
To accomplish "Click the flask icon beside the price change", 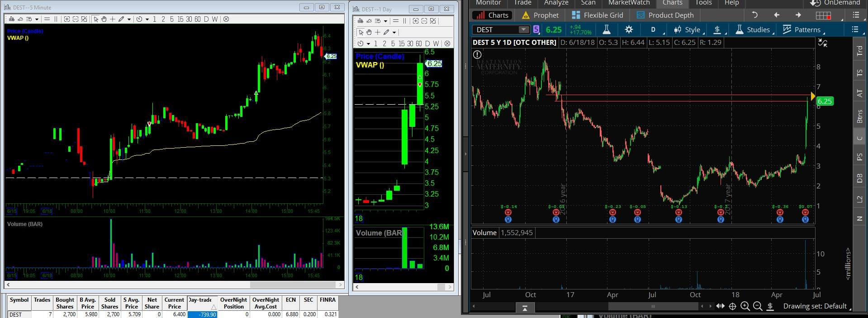I will point(607,29).
